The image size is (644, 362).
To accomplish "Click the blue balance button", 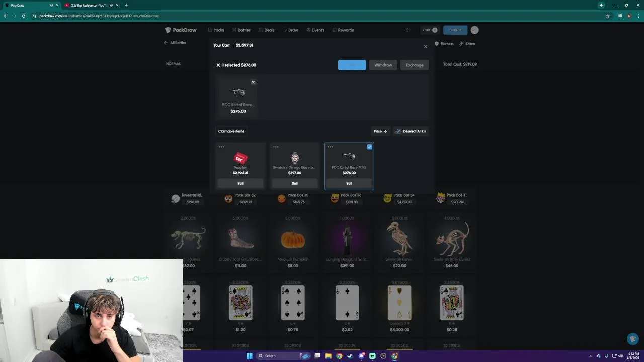I will 455,30.
